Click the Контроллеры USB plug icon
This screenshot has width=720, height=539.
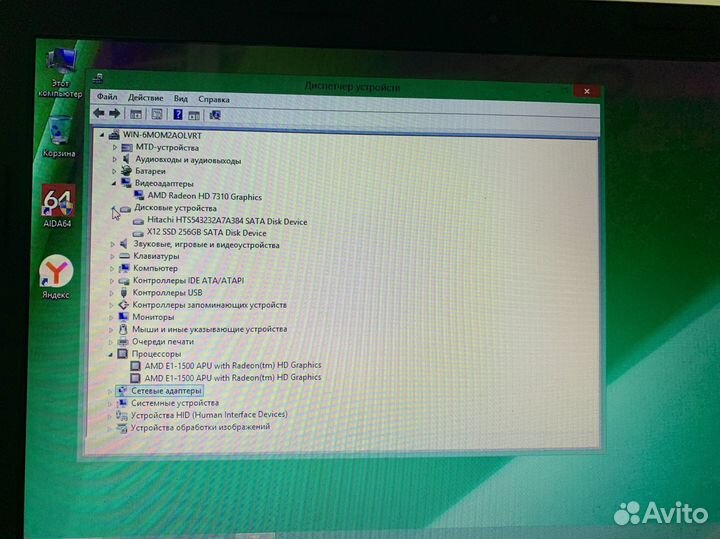(x=123, y=292)
